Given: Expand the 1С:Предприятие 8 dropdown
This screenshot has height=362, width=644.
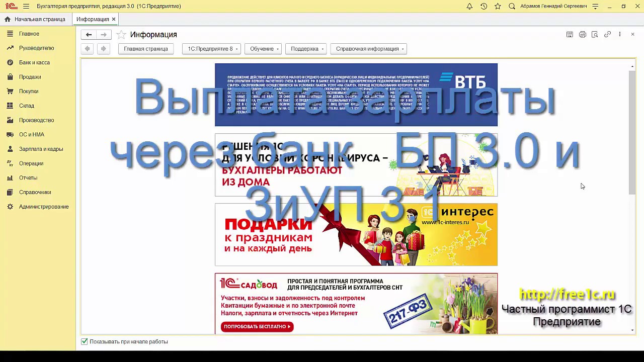Looking at the screenshot, I should pos(211,49).
